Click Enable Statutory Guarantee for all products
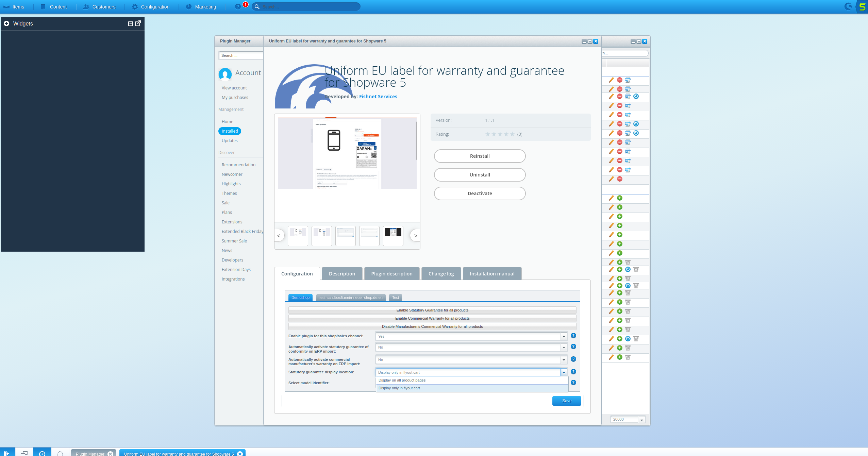The height and width of the screenshot is (456, 868). (432, 310)
